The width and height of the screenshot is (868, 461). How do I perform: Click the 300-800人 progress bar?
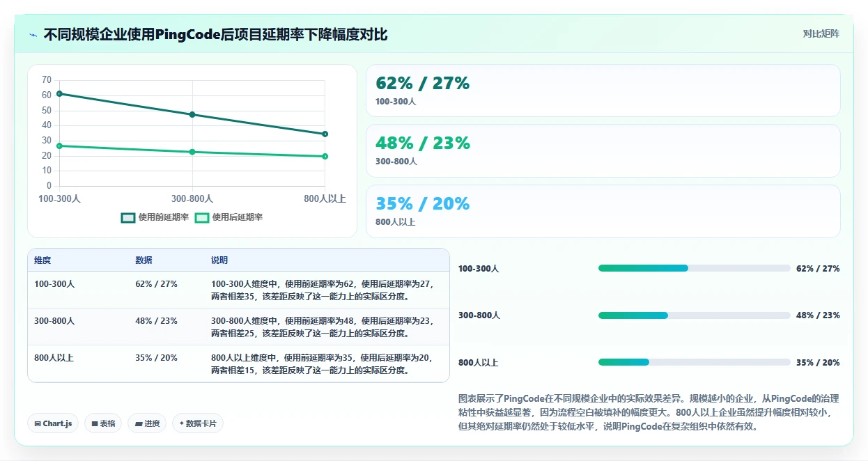[694, 315]
